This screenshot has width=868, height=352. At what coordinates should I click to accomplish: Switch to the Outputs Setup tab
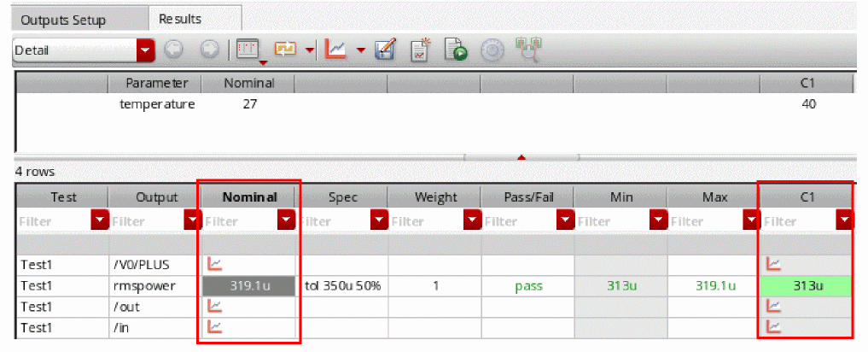pos(80,20)
